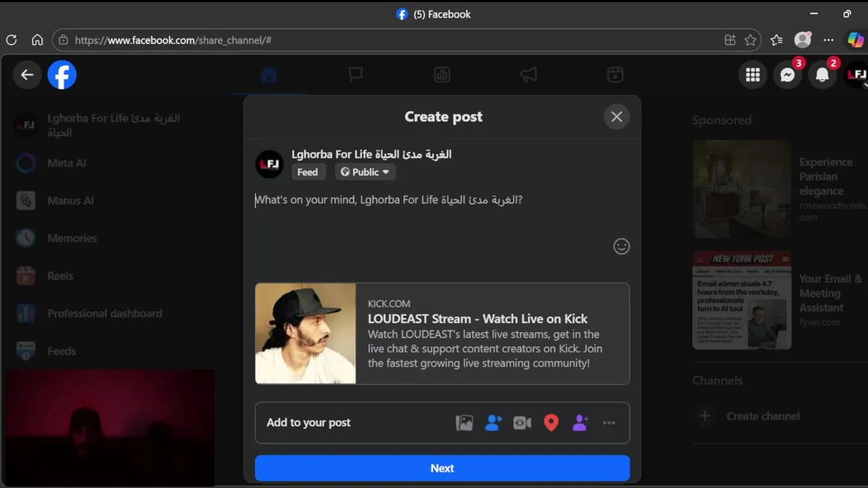Click the LOUDEAST preview thumbnail image
This screenshot has height=488, width=868.
point(305,333)
